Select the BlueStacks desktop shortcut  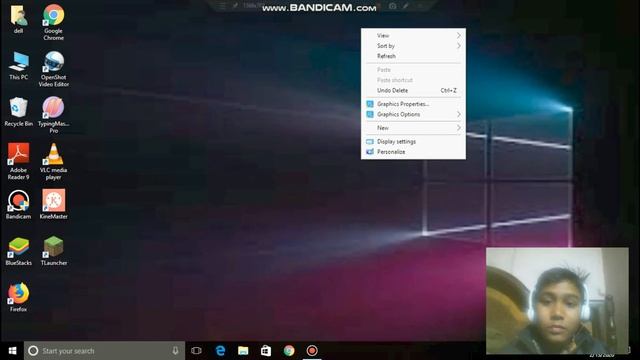click(18, 251)
